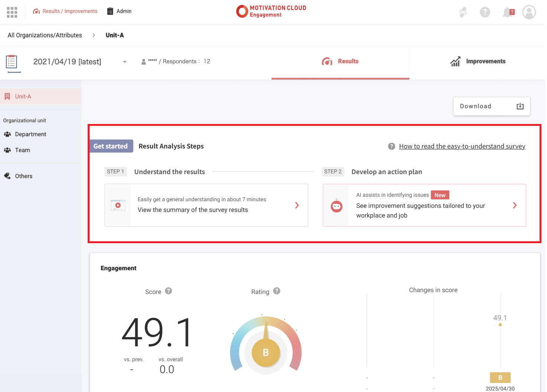Click the AI robot assistant icon

click(337, 206)
